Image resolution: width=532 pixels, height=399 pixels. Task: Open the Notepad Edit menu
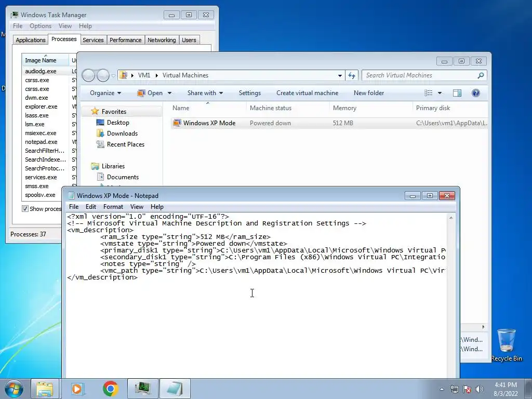tap(90, 207)
